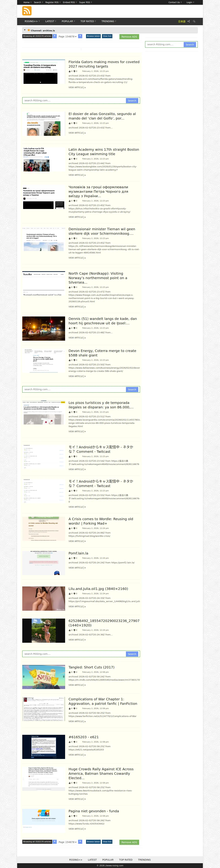The height and width of the screenshot is (868, 220).
Task: Open the Login dropdown in top bar
Action: pyautogui.click(x=190, y=2)
